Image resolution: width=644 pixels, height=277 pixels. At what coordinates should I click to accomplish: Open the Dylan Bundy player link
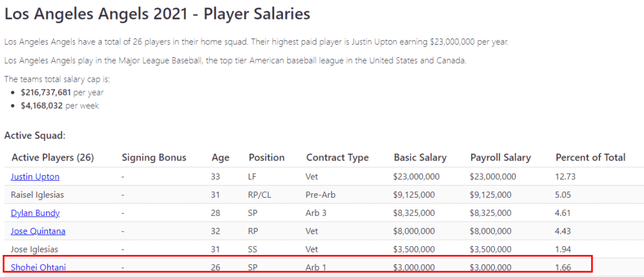click(x=35, y=213)
